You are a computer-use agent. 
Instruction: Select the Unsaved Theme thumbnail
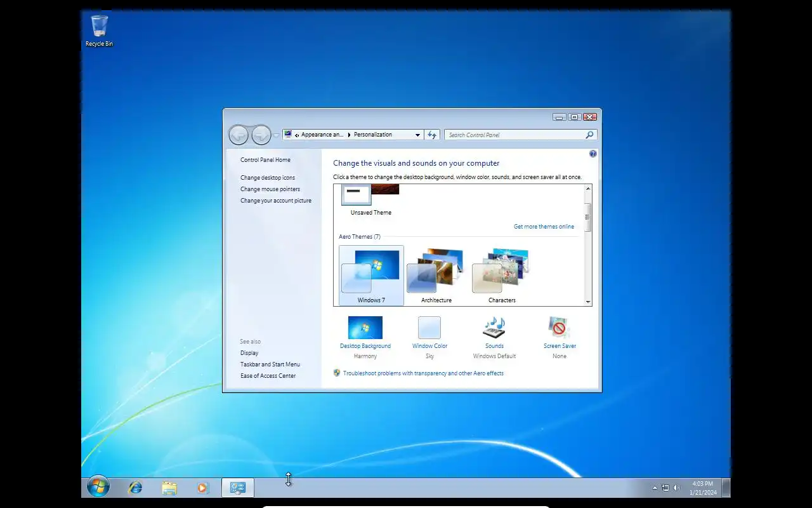[371, 200]
